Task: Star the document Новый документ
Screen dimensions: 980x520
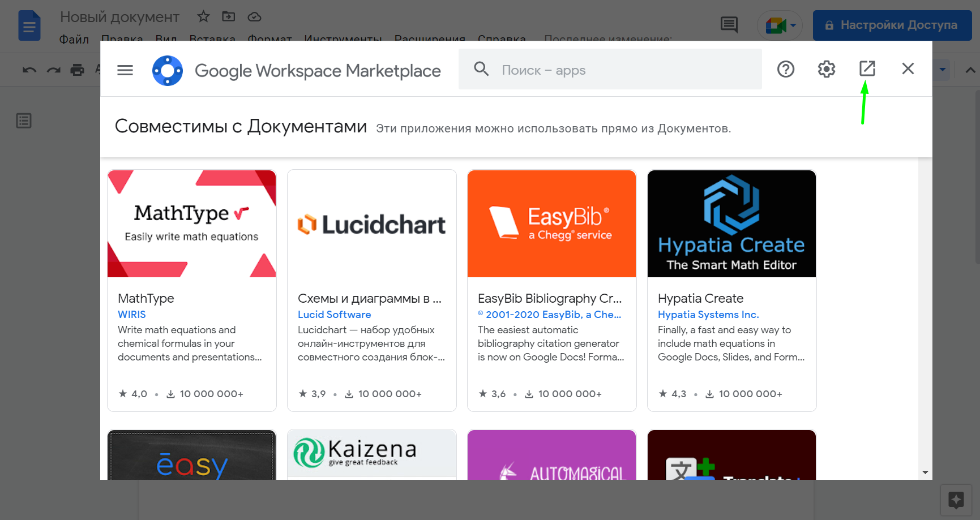Action: 203,16
